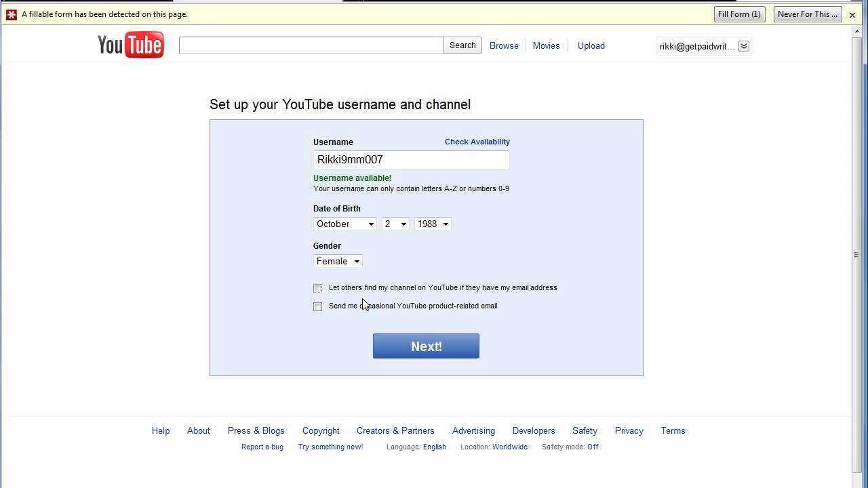Click the Next! button

tap(426, 346)
